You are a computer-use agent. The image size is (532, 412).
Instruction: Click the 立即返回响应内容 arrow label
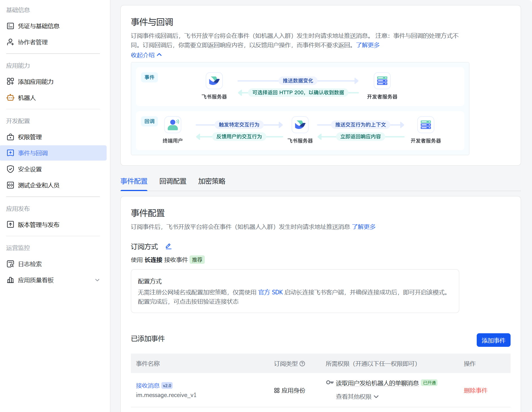[x=360, y=137]
